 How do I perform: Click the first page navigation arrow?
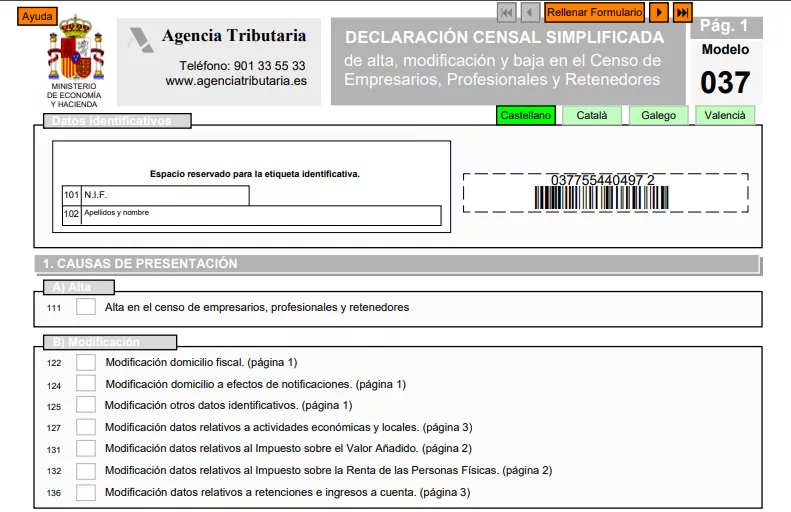click(507, 12)
